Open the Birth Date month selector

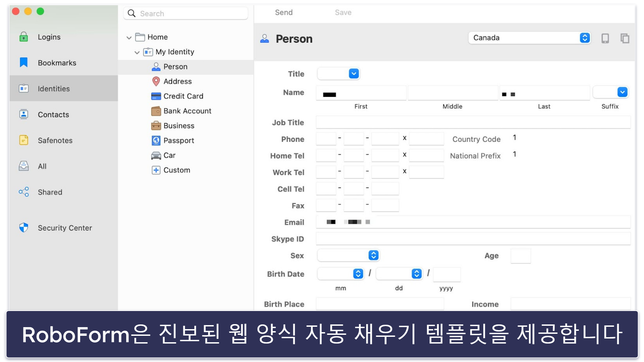(x=340, y=274)
